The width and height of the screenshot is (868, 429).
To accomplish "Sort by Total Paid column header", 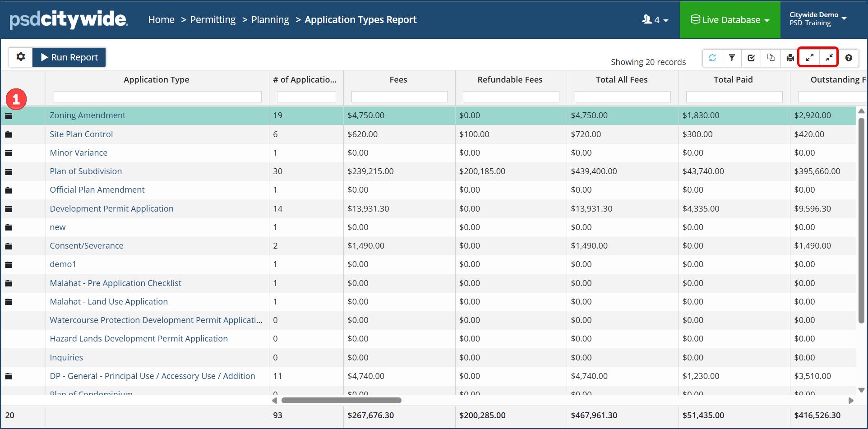I will click(x=733, y=80).
